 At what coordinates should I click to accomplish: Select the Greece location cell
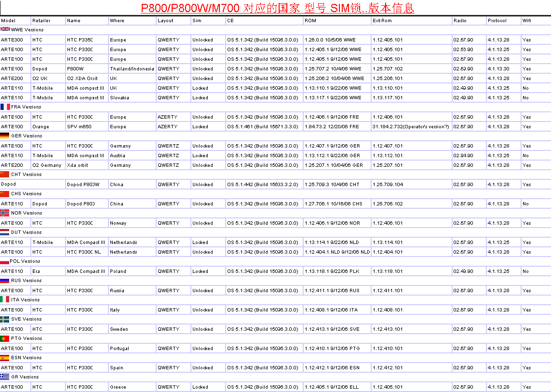click(132, 387)
